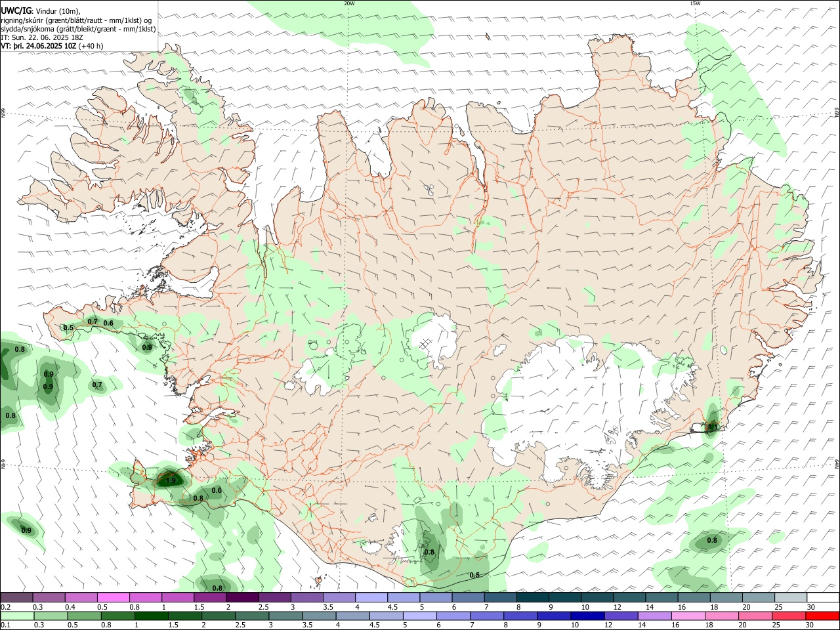Pick the upper legend swatch between 6 and 7

pyautogui.click(x=468, y=598)
